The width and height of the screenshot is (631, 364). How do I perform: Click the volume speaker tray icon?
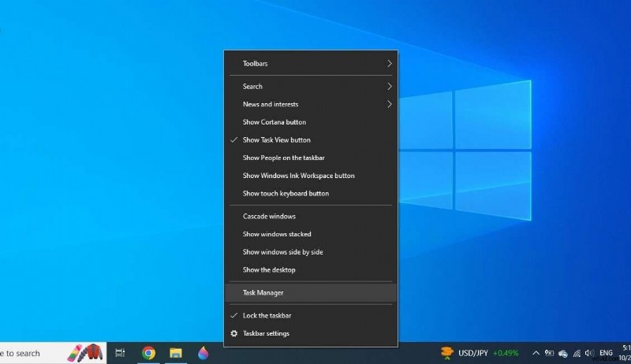pos(588,353)
